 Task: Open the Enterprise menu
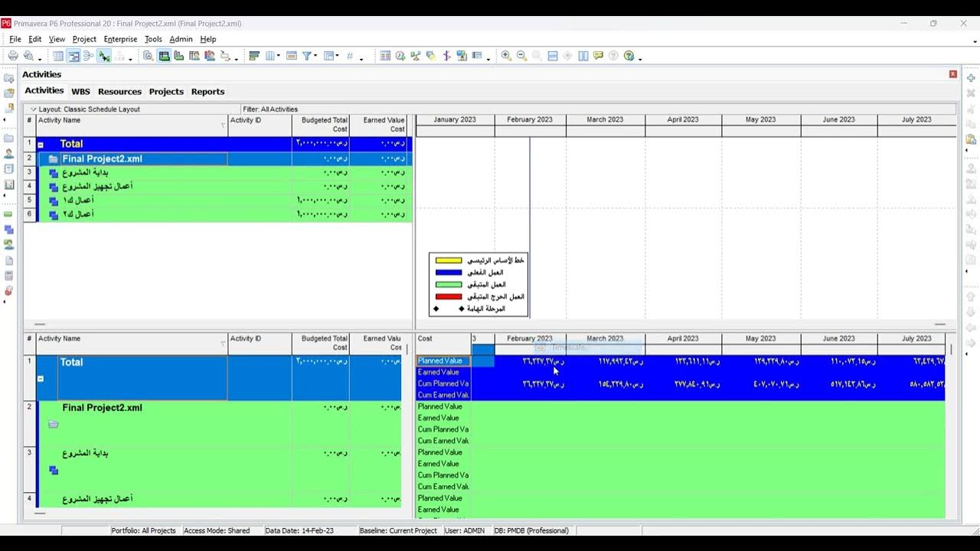click(x=120, y=39)
